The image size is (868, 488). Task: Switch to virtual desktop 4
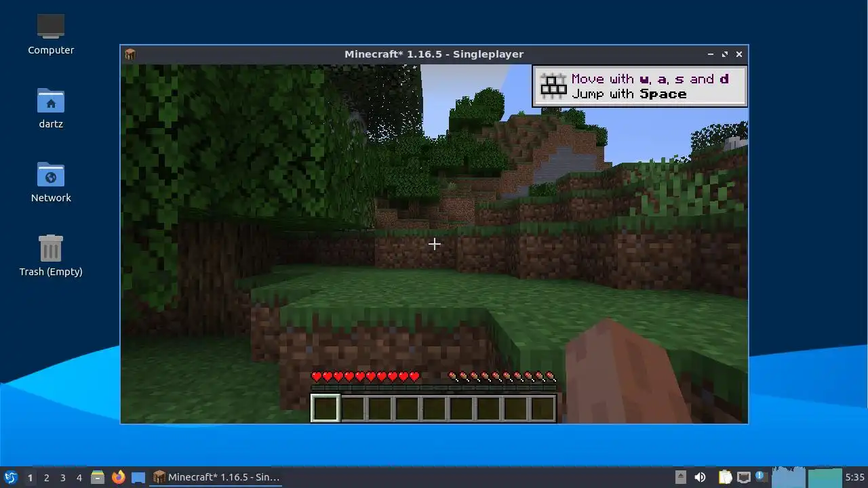(x=79, y=477)
